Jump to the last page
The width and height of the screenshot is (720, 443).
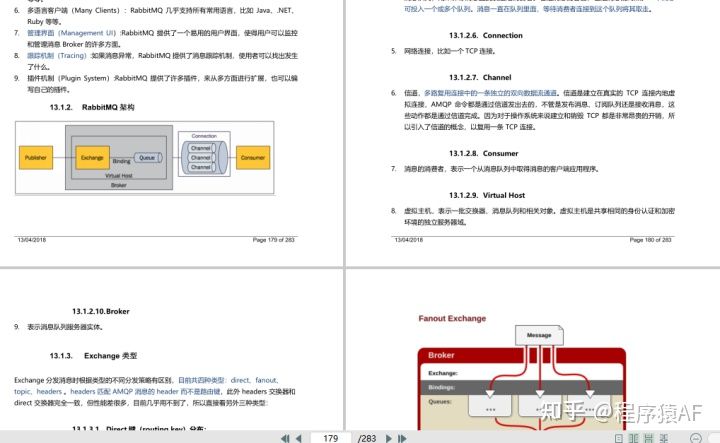[402, 438]
